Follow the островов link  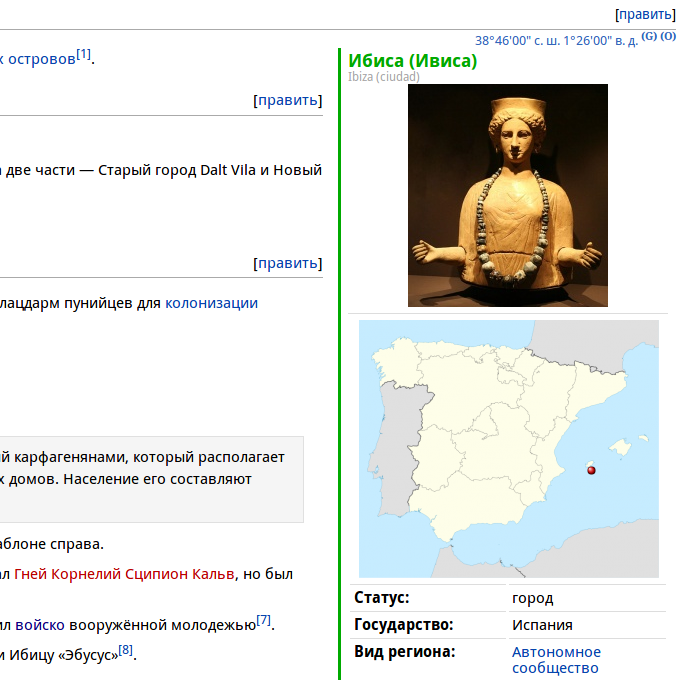(x=38, y=59)
